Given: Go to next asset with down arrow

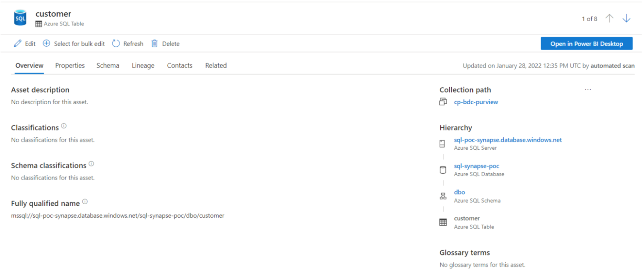Looking at the screenshot, I should click(x=627, y=18).
